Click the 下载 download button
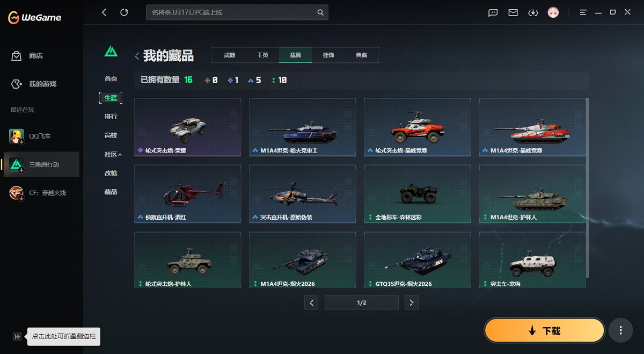Viewport: 644px width, 354px height. (x=544, y=330)
